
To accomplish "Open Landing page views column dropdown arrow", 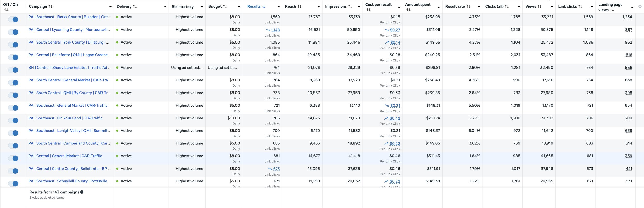I will (632, 7).
